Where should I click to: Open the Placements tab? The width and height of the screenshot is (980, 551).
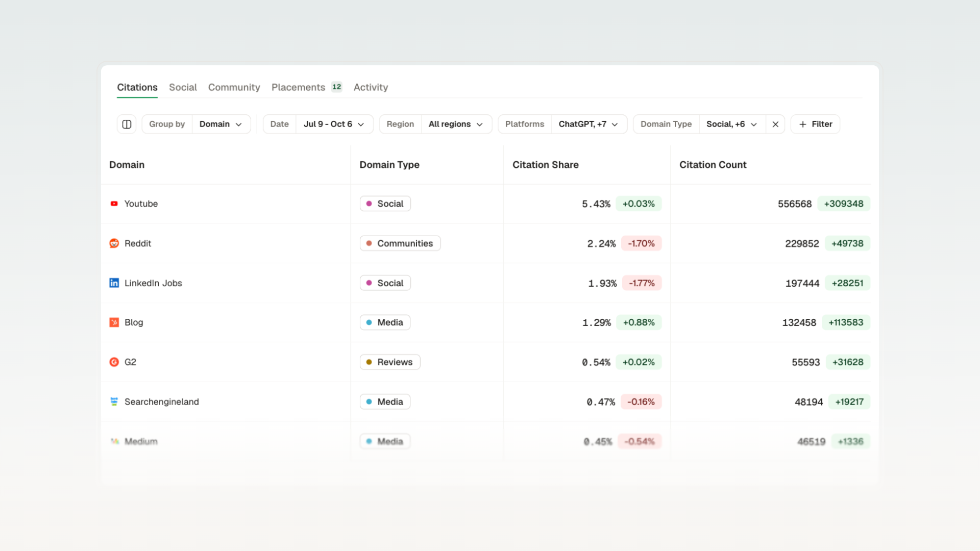click(298, 87)
